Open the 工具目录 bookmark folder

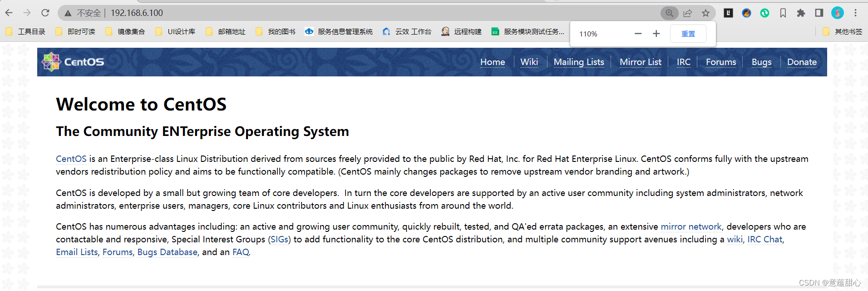26,31
